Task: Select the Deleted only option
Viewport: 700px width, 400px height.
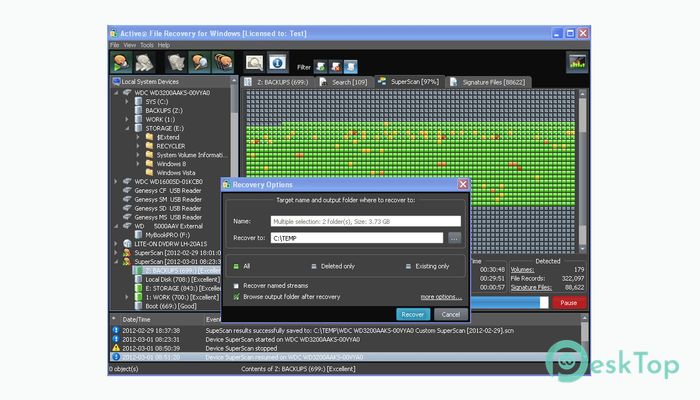Action: pyautogui.click(x=333, y=266)
